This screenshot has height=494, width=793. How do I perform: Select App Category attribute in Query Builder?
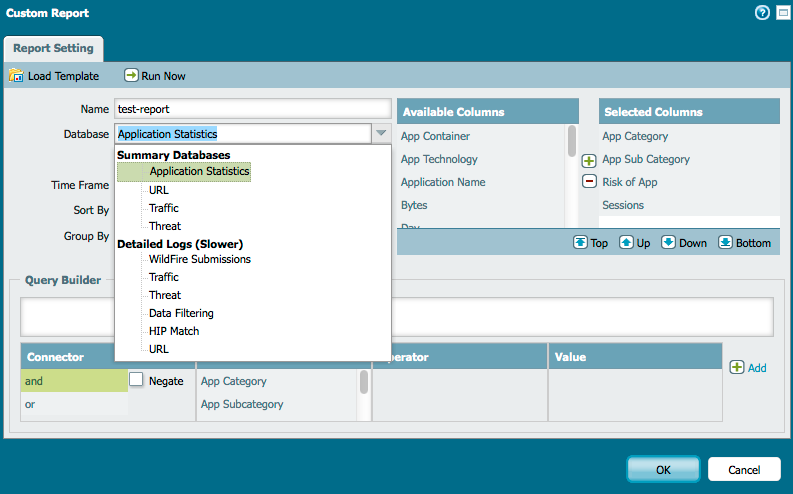coord(233,381)
